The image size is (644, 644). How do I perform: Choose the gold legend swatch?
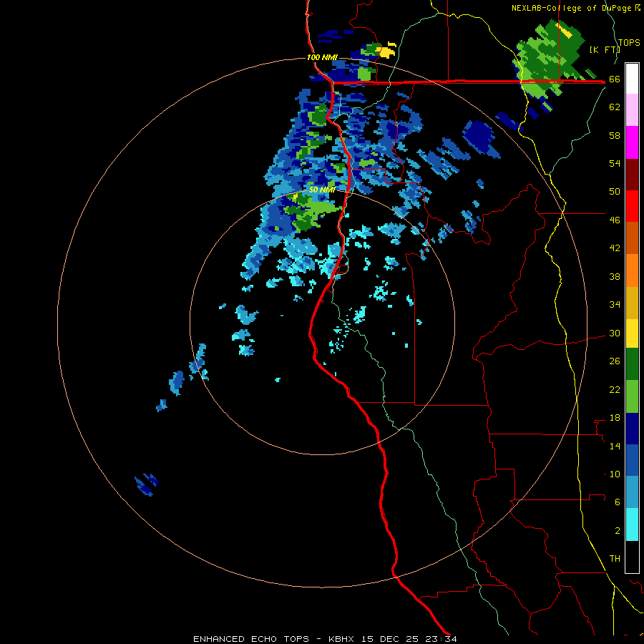632,303
